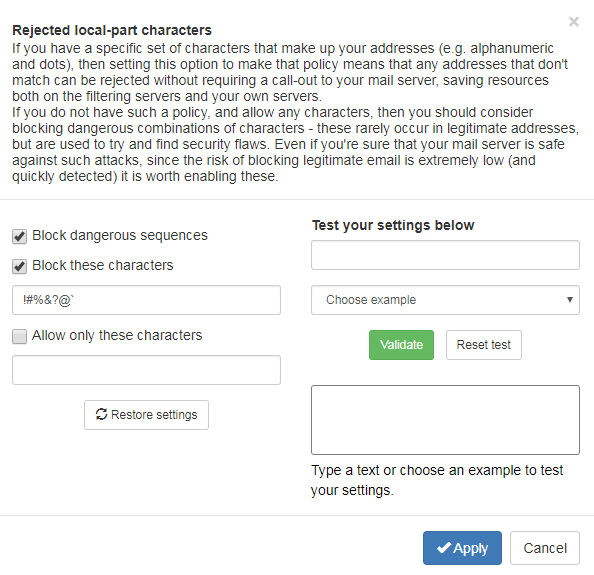The image size is (594, 575).
Task: Cancel the dialog
Action: (545, 548)
